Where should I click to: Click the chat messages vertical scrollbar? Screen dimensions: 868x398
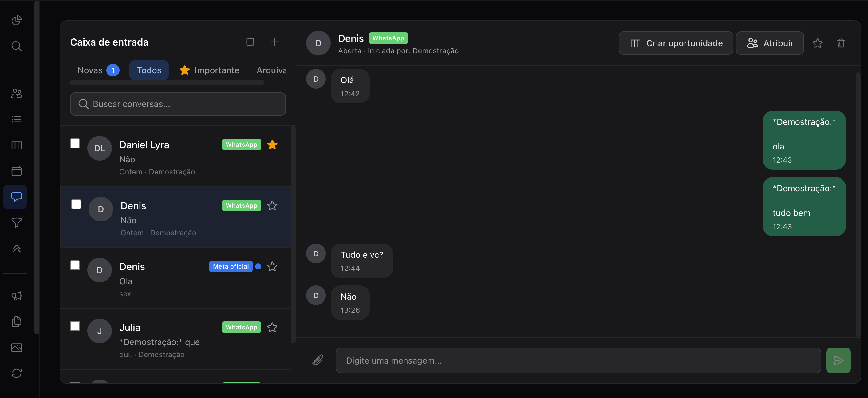[858, 205]
